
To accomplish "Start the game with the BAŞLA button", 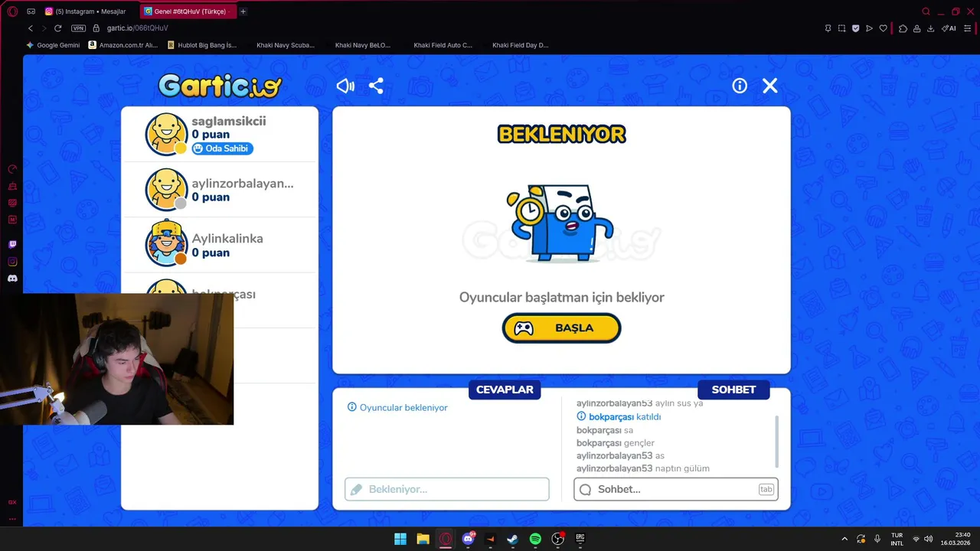I will 561,328.
